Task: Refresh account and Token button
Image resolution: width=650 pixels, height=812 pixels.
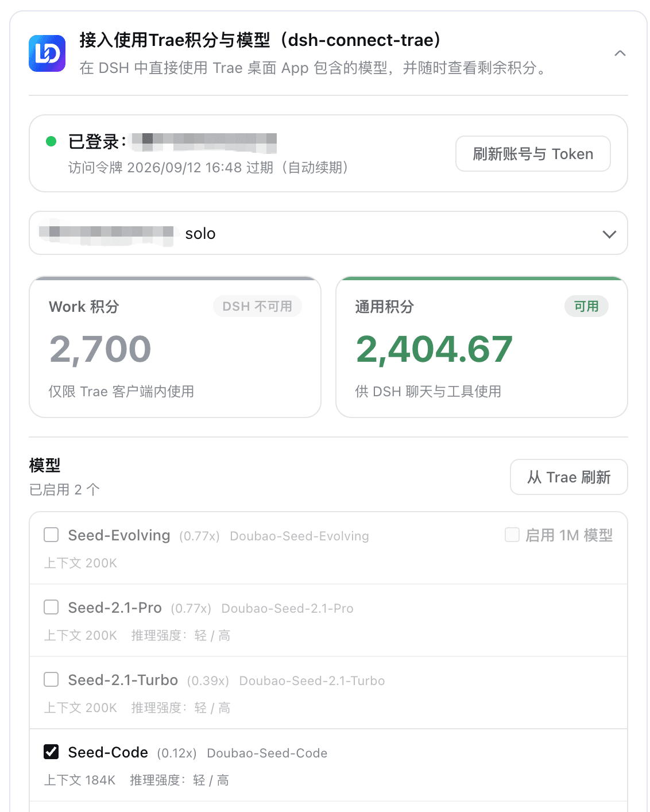Action: (x=533, y=153)
